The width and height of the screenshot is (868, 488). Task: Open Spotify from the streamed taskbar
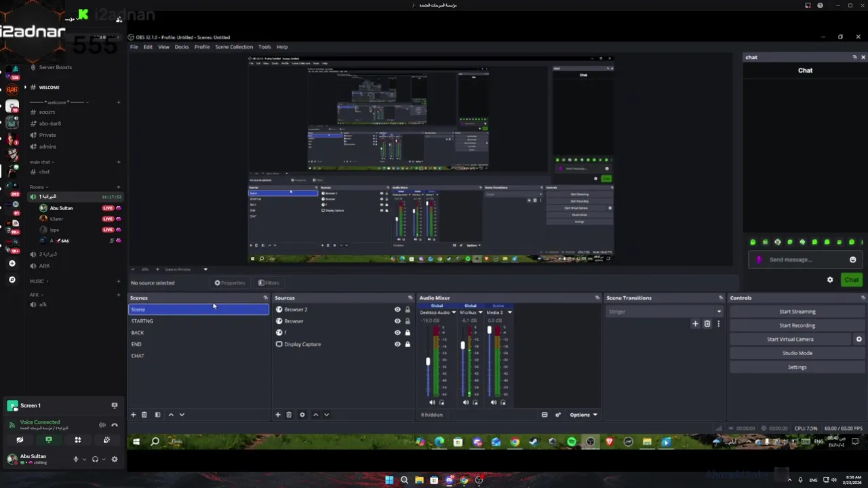pyautogui.click(x=572, y=442)
